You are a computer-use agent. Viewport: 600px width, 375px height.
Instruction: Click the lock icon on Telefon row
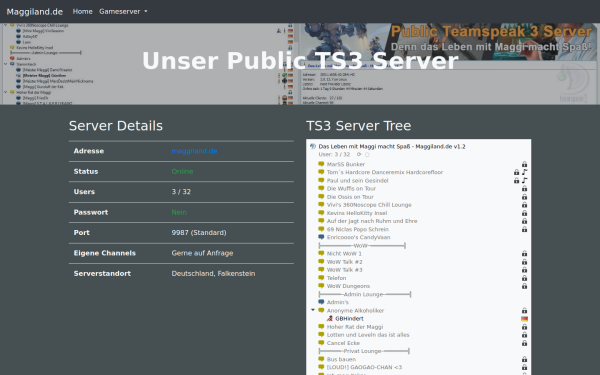pyautogui.click(x=524, y=278)
